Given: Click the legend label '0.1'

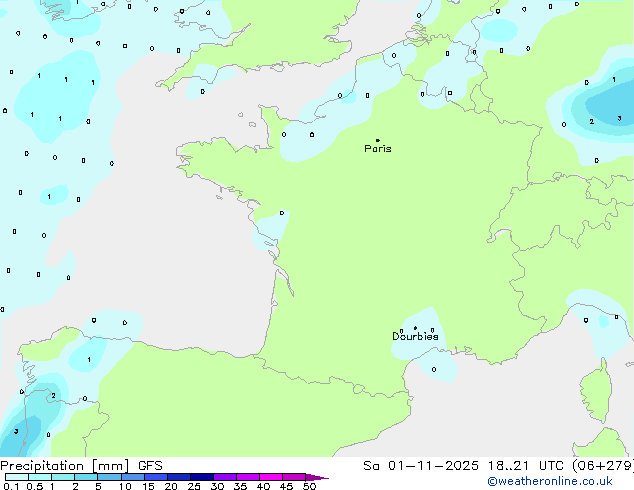Looking at the screenshot, I should point(11,486).
